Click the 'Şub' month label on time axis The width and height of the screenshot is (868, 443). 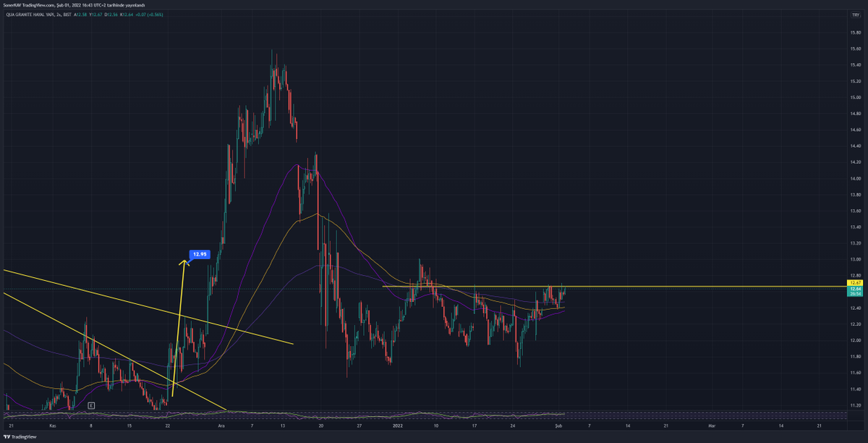[558, 427]
